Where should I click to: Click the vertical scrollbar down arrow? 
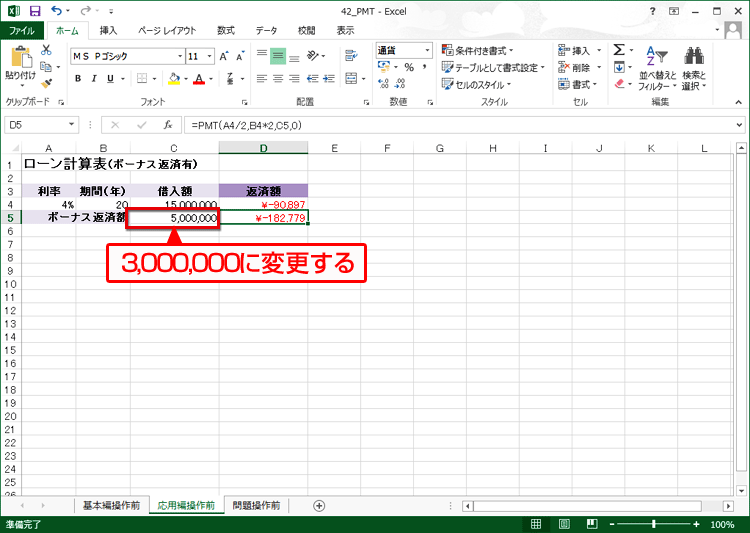[x=741, y=490]
